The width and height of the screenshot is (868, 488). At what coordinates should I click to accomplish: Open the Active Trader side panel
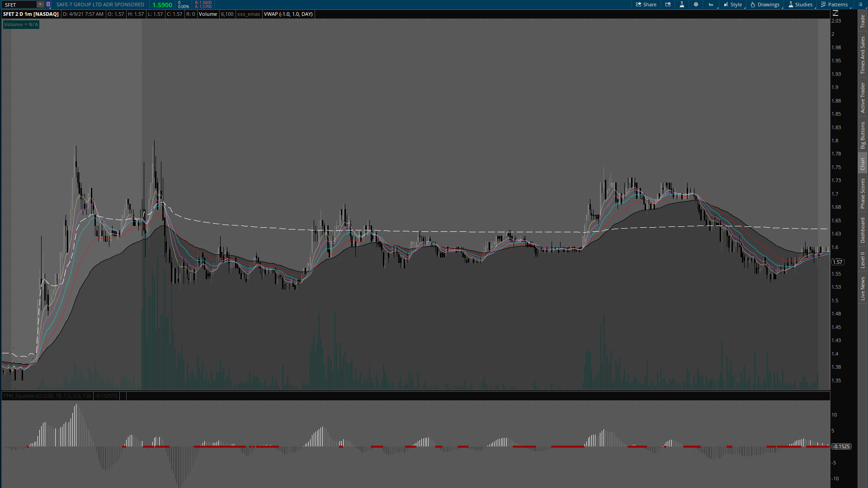pos(863,97)
